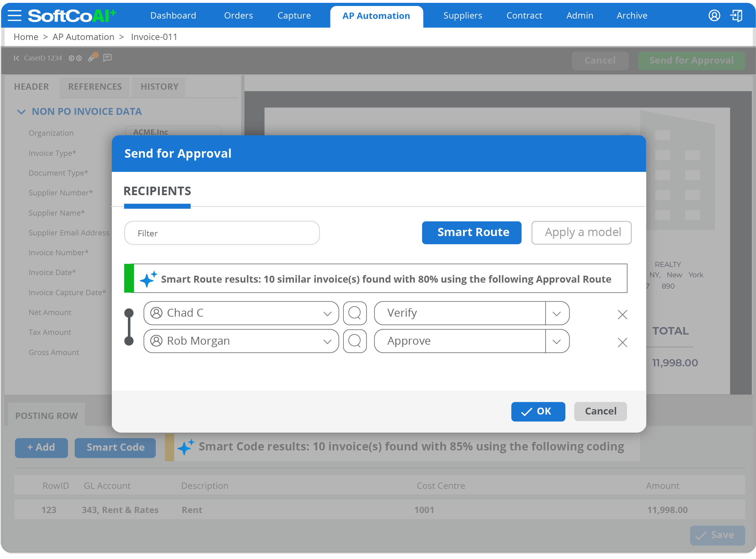Click the Filter input field
The image size is (756, 559).
click(x=222, y=233)
